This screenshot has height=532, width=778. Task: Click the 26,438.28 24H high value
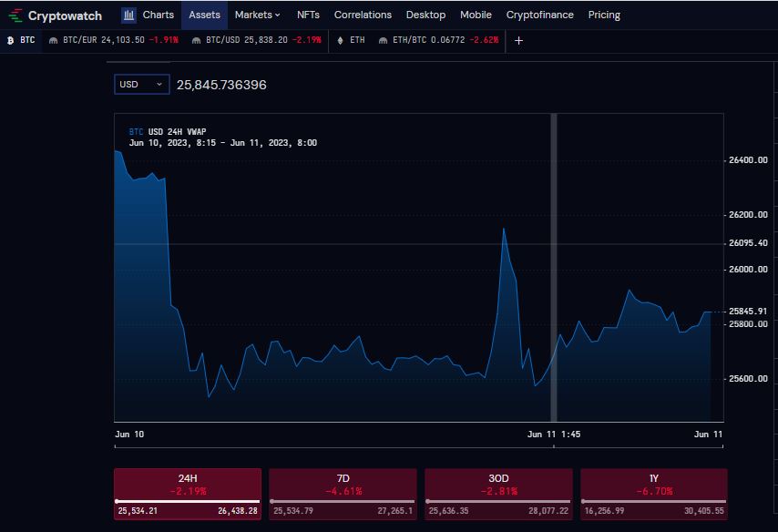click(238, 511)
